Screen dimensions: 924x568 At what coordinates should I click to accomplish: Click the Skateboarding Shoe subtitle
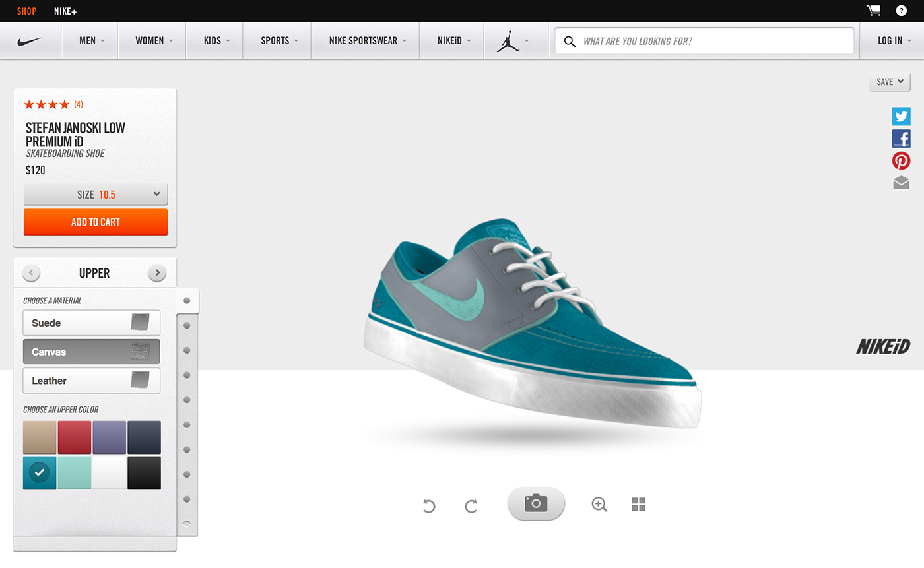click(65, 154)
